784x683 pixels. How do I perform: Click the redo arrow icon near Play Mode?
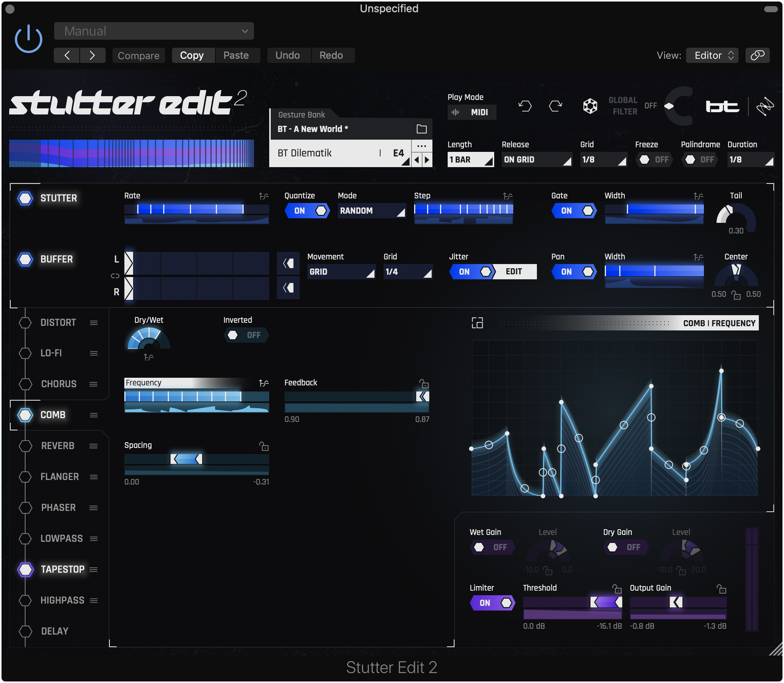pyautogui.click(x=556, y=106)
